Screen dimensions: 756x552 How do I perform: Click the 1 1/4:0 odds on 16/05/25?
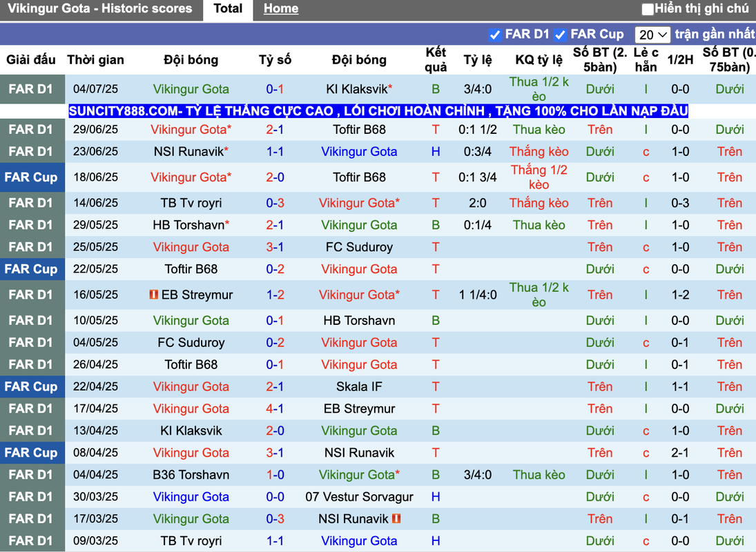(x=478, y=295)
